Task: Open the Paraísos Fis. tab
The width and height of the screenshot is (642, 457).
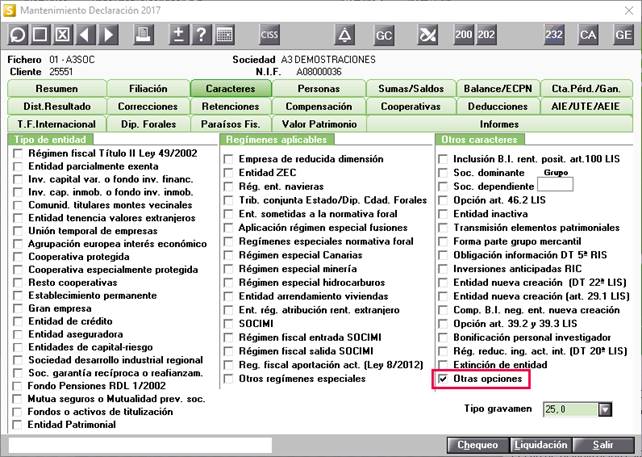Action: [231, 124]
